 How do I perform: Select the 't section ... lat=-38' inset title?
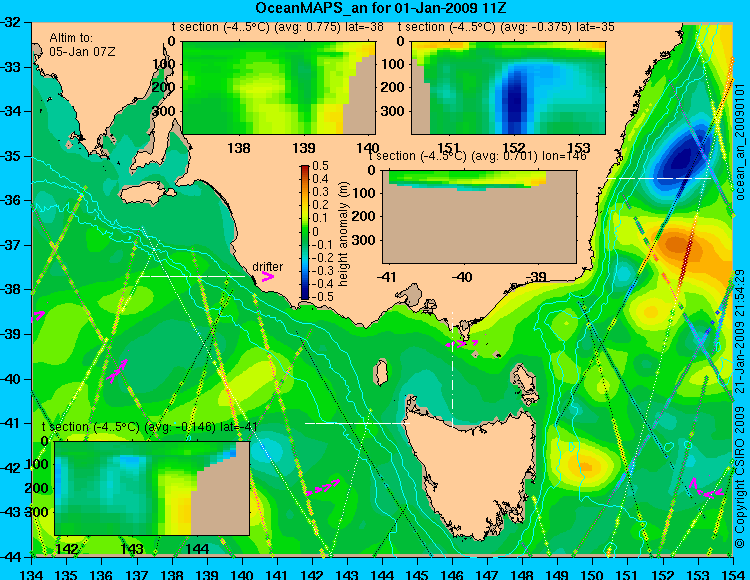click(277, 27)
